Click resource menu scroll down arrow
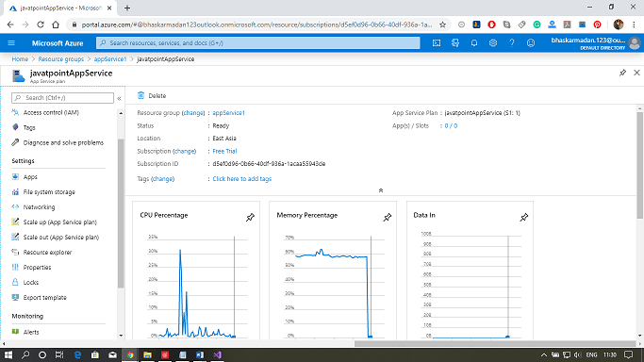This screenshot has width=644, height=362. point(121,336)
